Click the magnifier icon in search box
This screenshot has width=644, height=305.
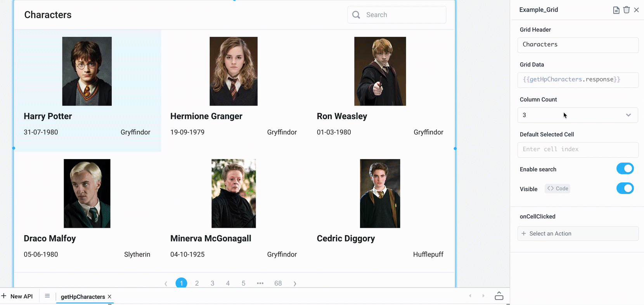(356, 15)
